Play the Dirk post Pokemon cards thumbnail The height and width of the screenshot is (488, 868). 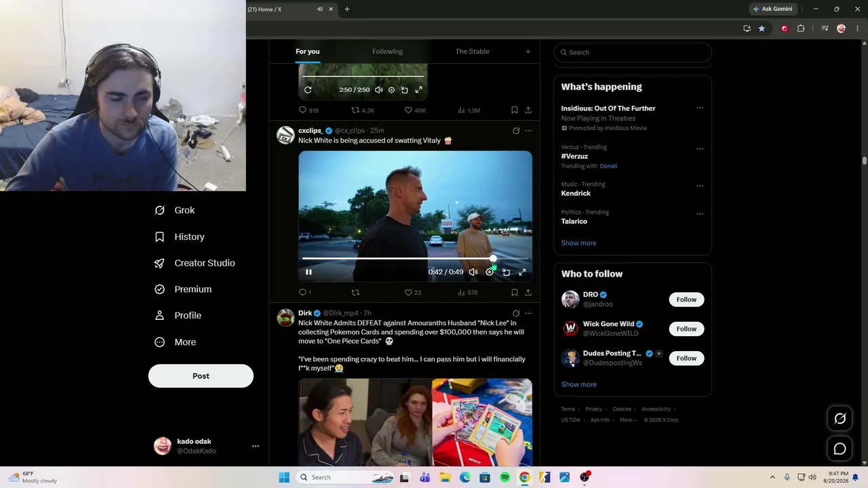click(x=415, y=422)
